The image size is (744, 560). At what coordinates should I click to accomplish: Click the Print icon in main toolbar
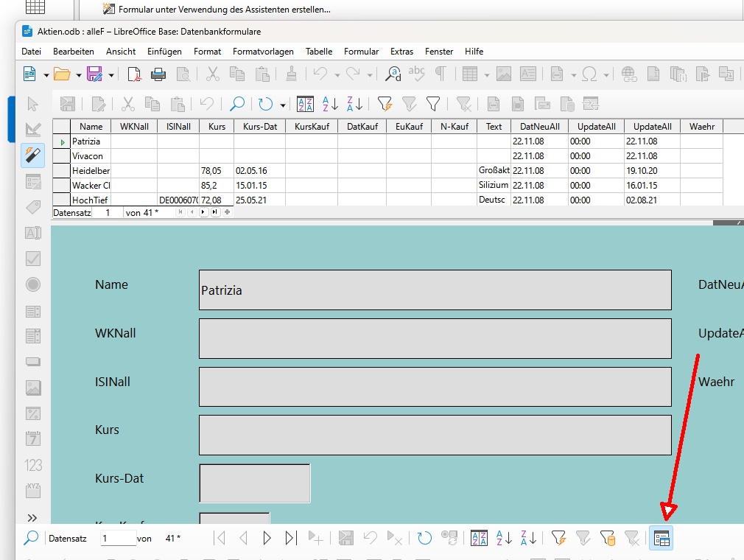[x=158, y=74]
